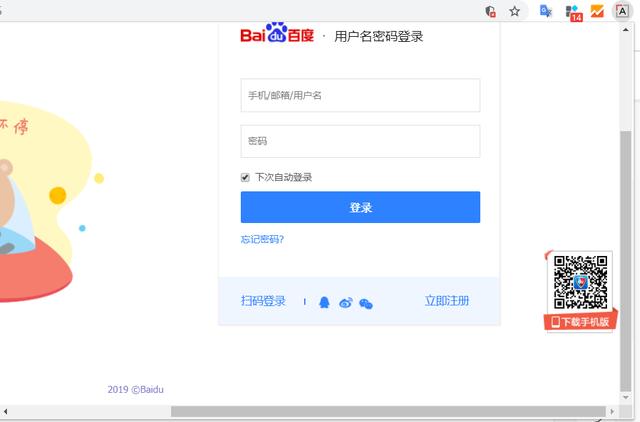
Task: Click the 下载手机版 banner
Action: tap(580, 322)
